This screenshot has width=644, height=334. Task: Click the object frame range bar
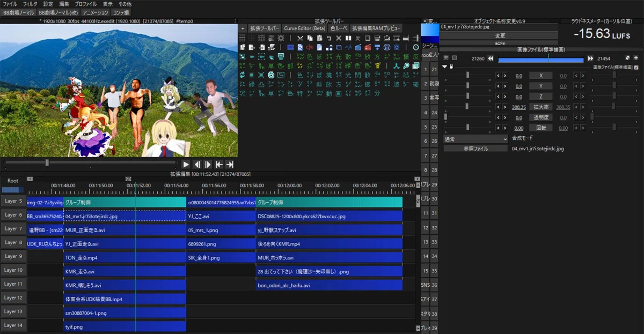[541, 60]
